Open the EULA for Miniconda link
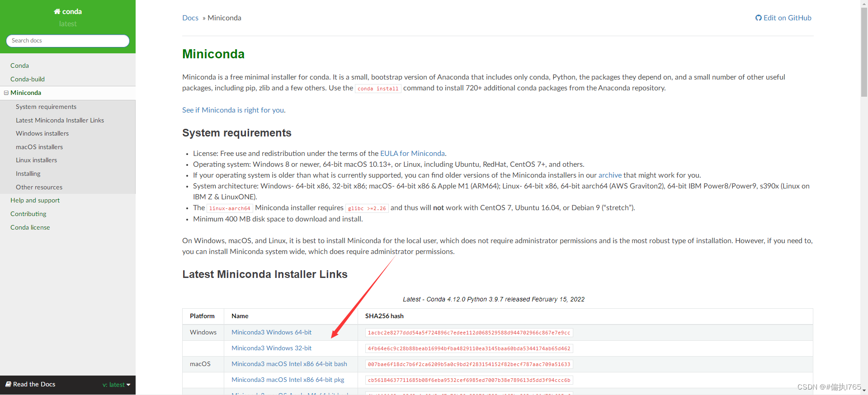The image size is (868, 395). (412, 153)
